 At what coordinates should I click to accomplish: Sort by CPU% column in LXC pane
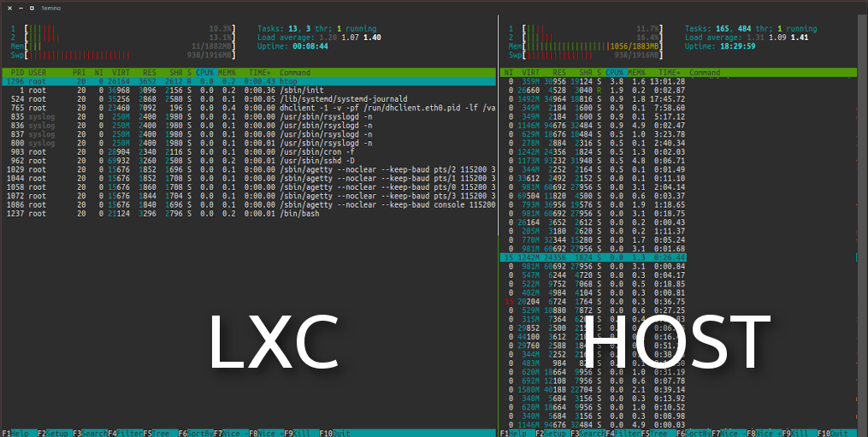205,73
